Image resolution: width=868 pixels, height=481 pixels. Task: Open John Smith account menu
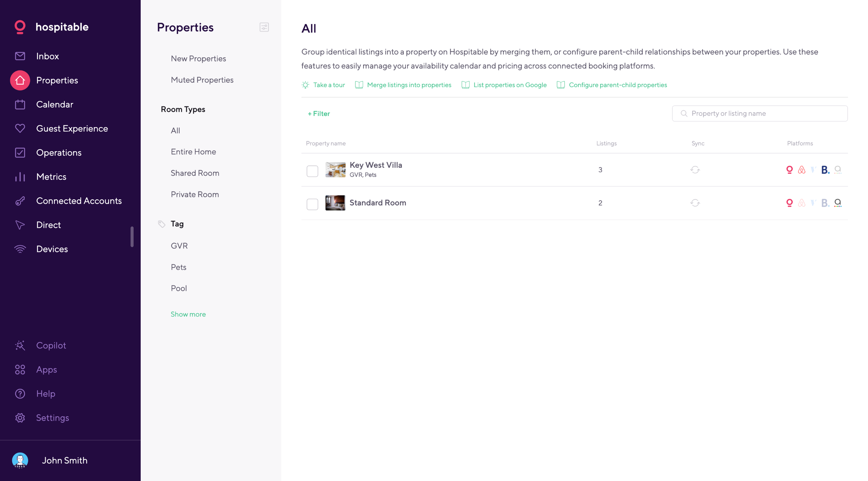(64, 460)
